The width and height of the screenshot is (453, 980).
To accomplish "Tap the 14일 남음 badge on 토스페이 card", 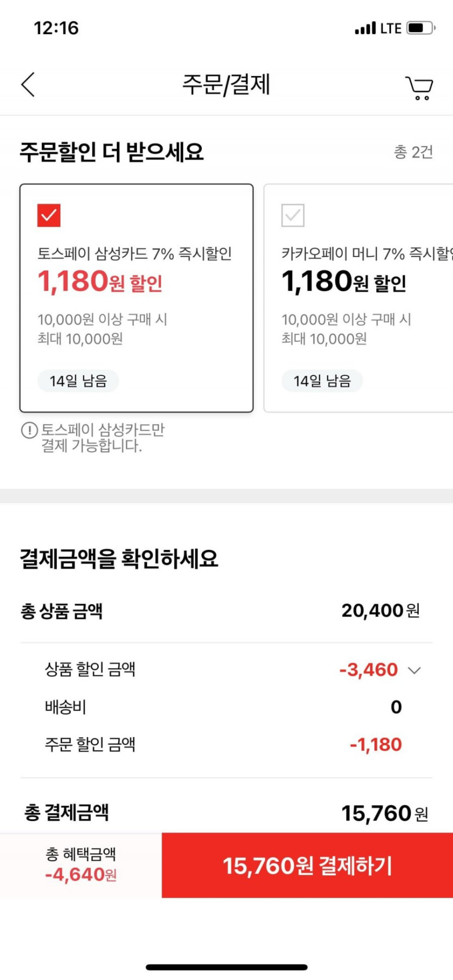I will tap(78, 381).
